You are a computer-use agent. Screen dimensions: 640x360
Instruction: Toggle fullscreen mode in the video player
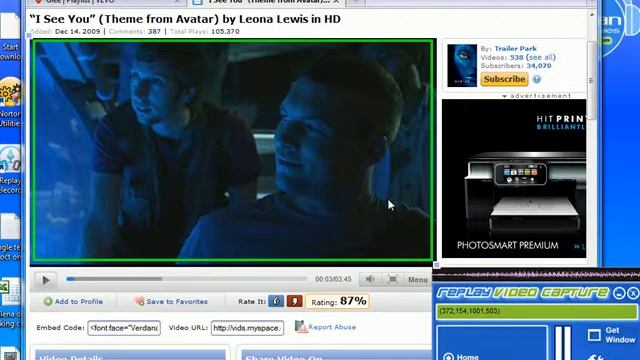(x=392, y=279)
